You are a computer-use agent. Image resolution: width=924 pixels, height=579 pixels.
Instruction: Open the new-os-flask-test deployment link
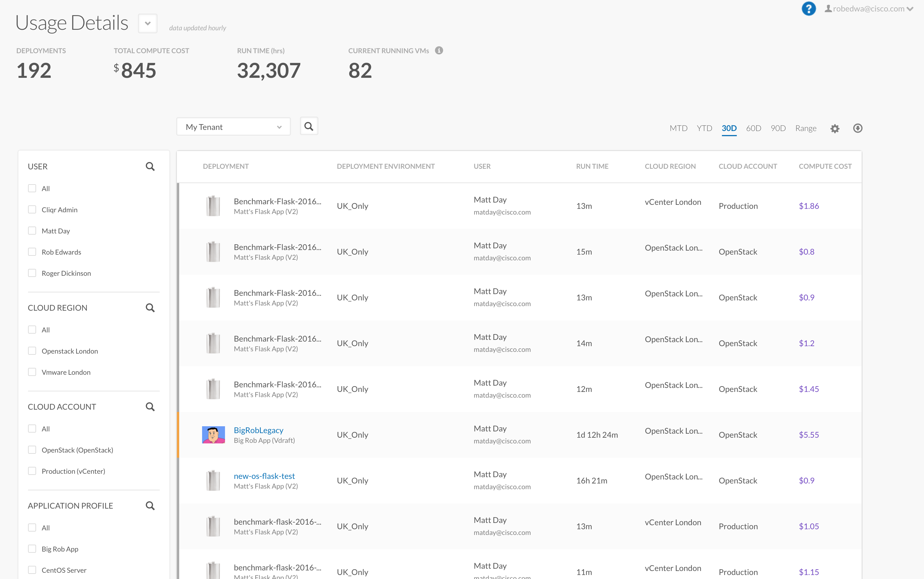coord(264,476)
